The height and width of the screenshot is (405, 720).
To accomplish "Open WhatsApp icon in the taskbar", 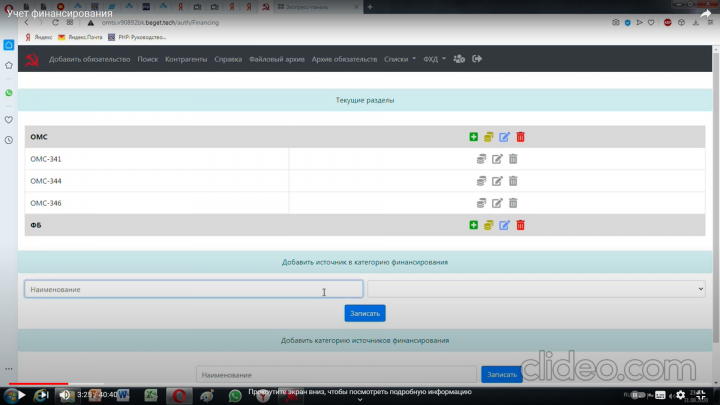I will tap(235, 395).
